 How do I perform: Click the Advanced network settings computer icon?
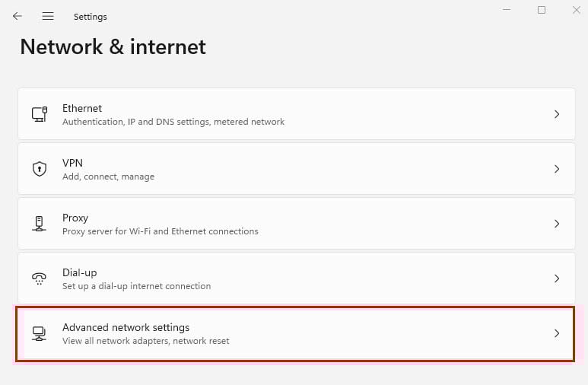point(39,333)
